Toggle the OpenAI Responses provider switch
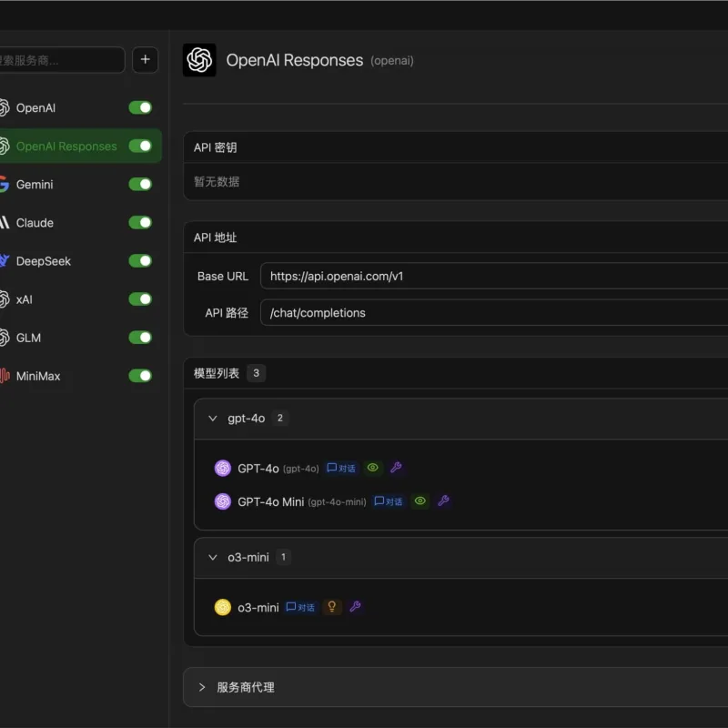Screen dimensions: 728x728 [x=140, y=146]
